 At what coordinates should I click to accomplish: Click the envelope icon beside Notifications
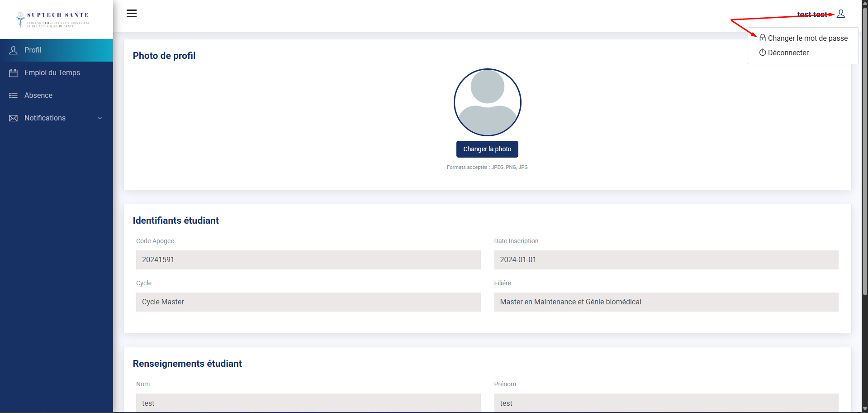[14, 118]
